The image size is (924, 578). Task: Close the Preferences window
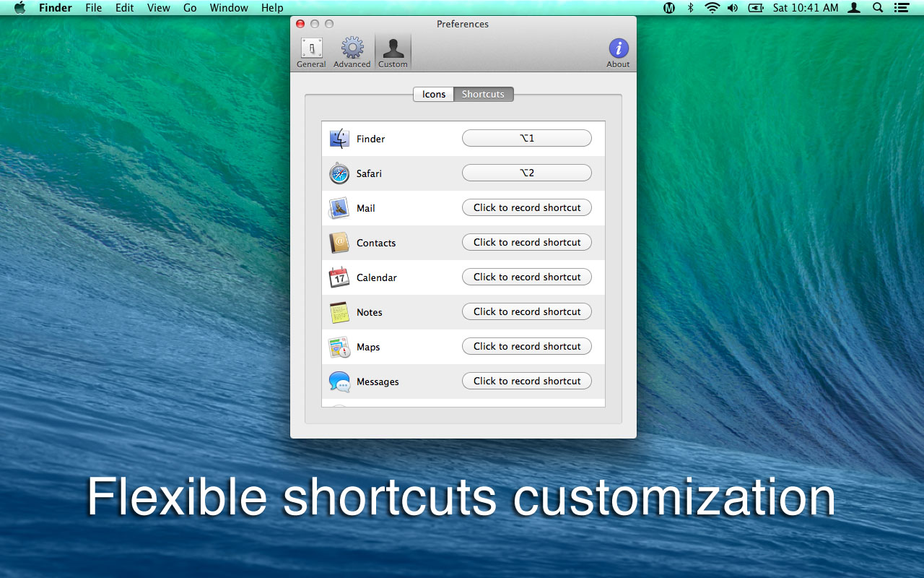(x=300, y=24)
